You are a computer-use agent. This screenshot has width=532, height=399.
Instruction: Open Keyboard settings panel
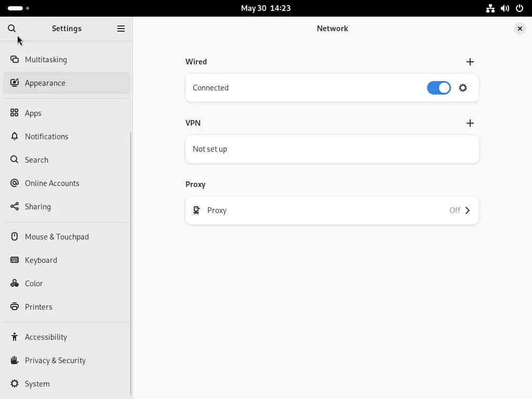[66, 260]
